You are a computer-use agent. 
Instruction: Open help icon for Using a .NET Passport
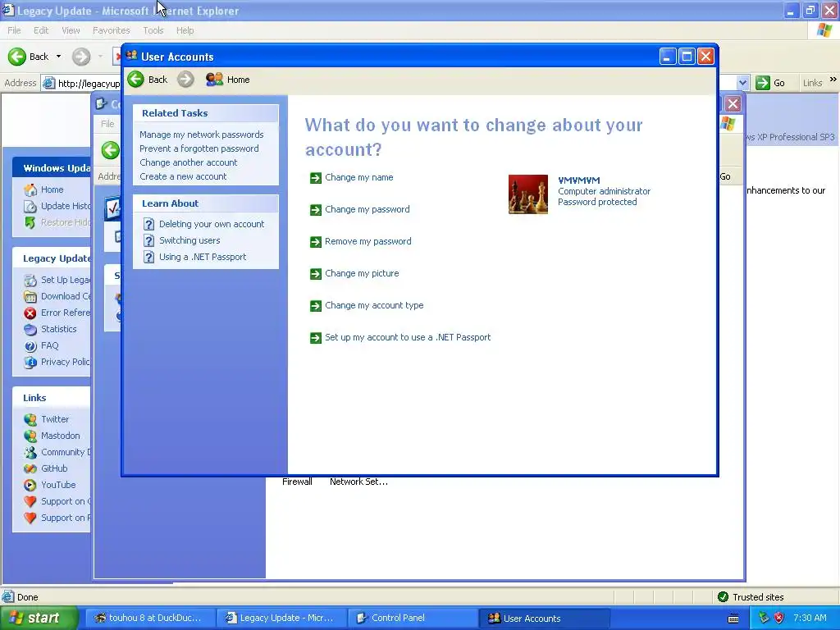click(x=149, y=257)
